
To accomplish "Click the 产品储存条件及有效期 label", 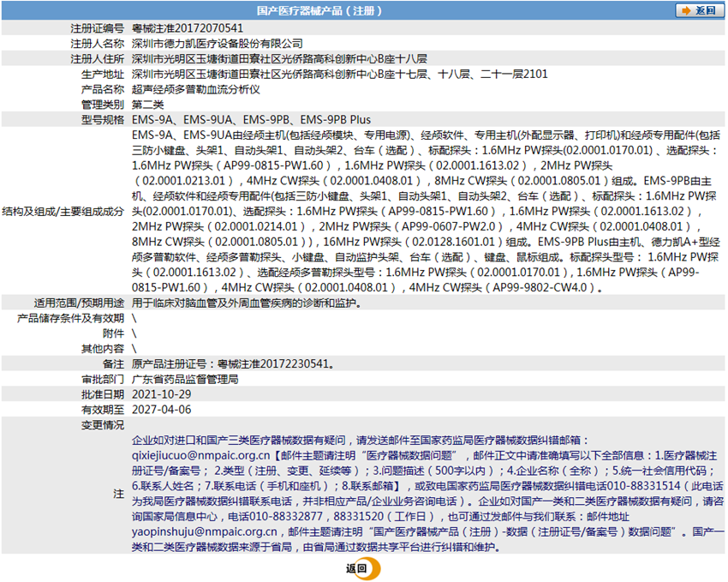I will [70, 319].
